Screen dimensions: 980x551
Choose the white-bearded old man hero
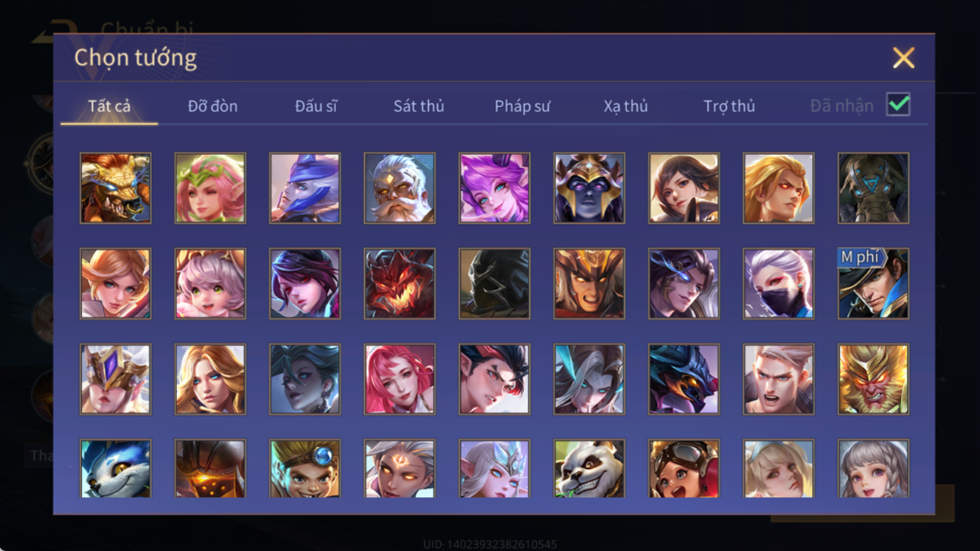[x=399, y=188]
